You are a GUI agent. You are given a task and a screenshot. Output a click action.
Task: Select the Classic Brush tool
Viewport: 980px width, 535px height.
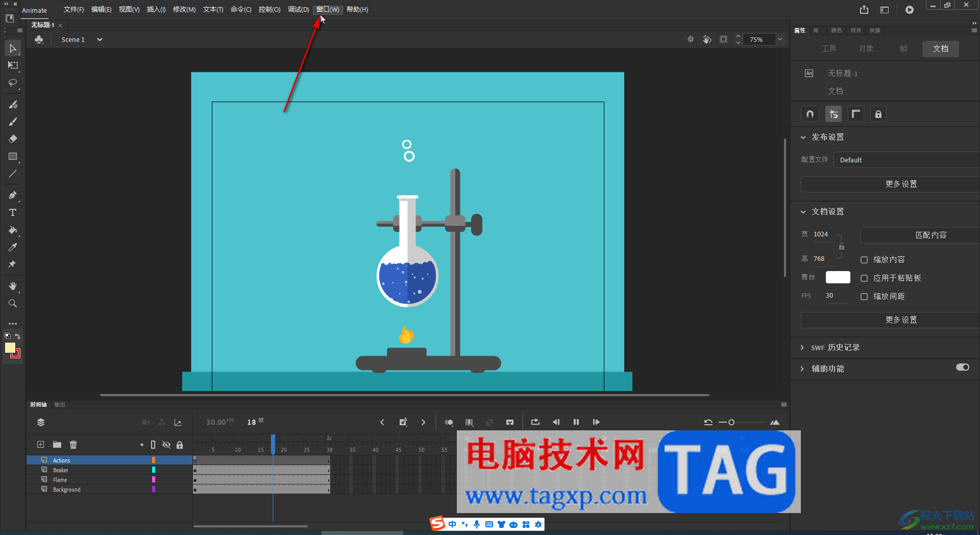(x=13, y=121)
